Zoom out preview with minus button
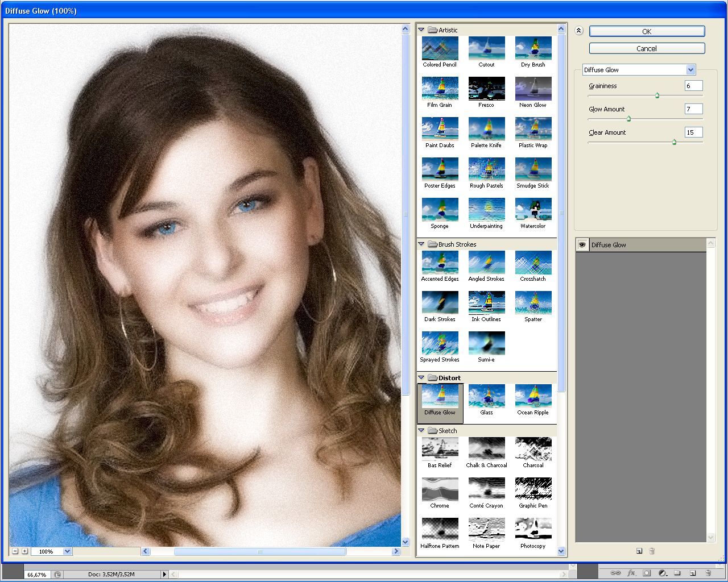 (x=15, y=551)
